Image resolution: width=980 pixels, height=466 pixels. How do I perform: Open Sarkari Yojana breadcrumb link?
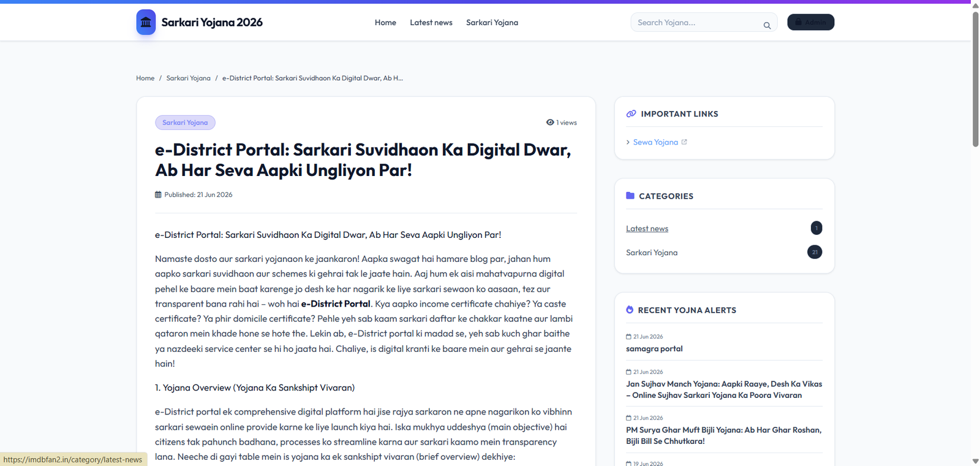click(x=188, y=78)
